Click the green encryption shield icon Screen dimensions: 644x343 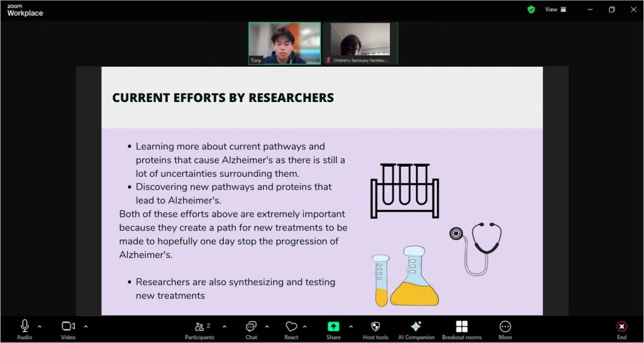tap(531, 9)
